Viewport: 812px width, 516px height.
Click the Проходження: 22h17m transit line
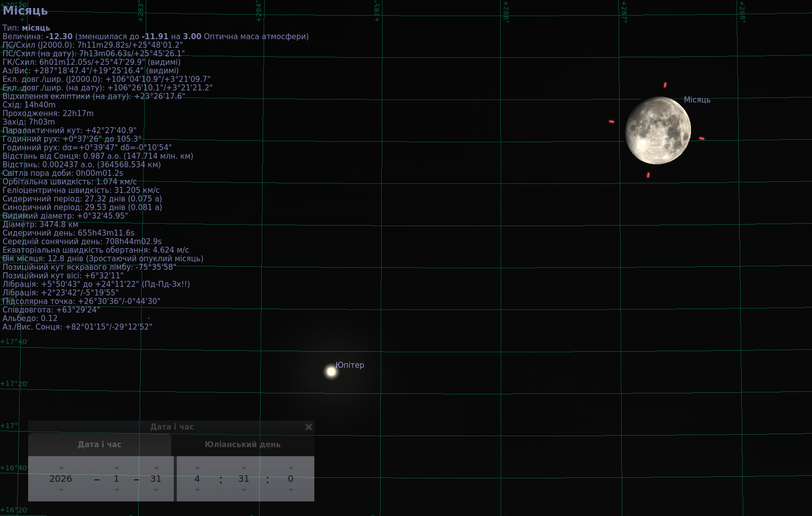coord(48,114)
